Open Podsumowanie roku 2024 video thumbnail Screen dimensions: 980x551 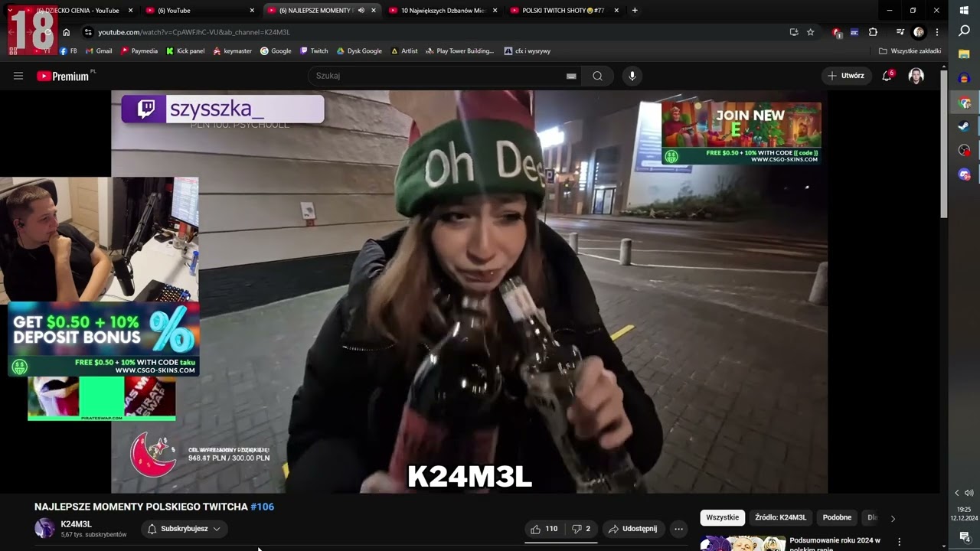[x=743, y=543]
